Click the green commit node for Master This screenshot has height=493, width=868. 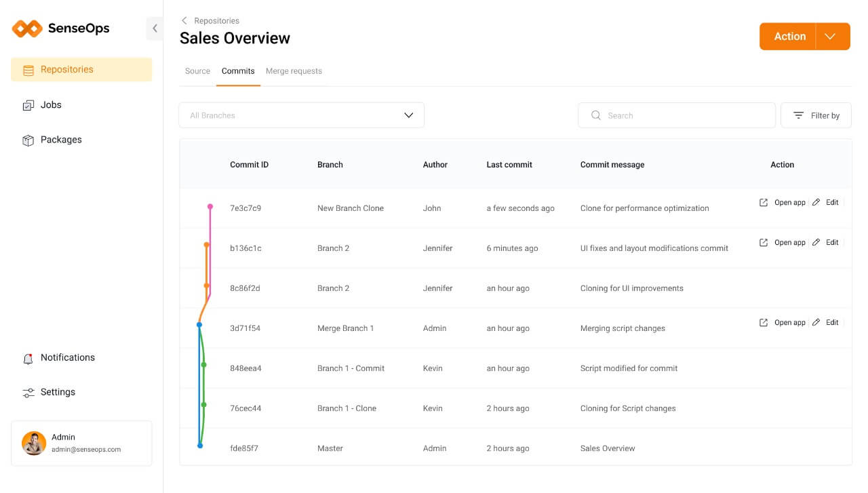200,446
